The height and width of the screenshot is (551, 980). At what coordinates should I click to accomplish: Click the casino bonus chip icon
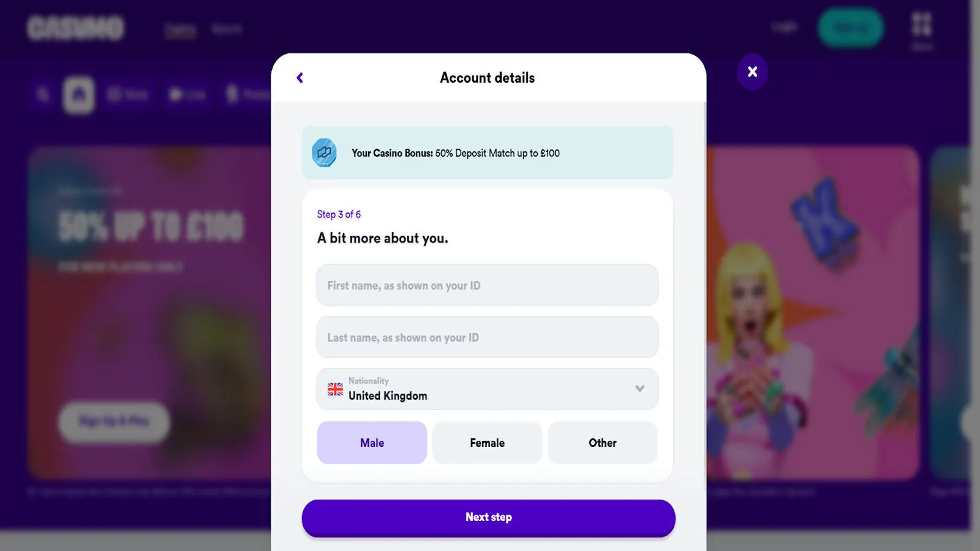pyautogui.click(x=325, y=152)
